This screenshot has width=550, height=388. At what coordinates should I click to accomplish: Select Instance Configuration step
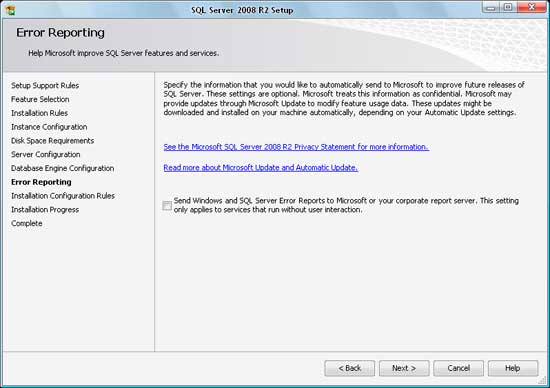[x=49, y=127]
